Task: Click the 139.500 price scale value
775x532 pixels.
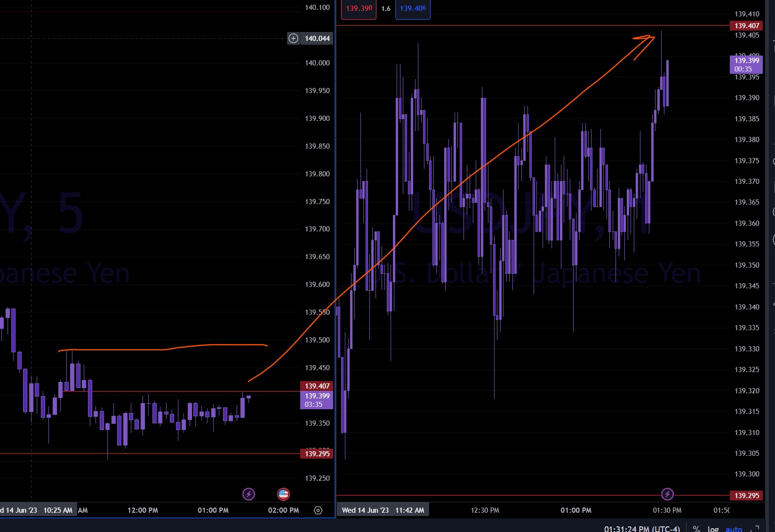Action: click(317, 340)
